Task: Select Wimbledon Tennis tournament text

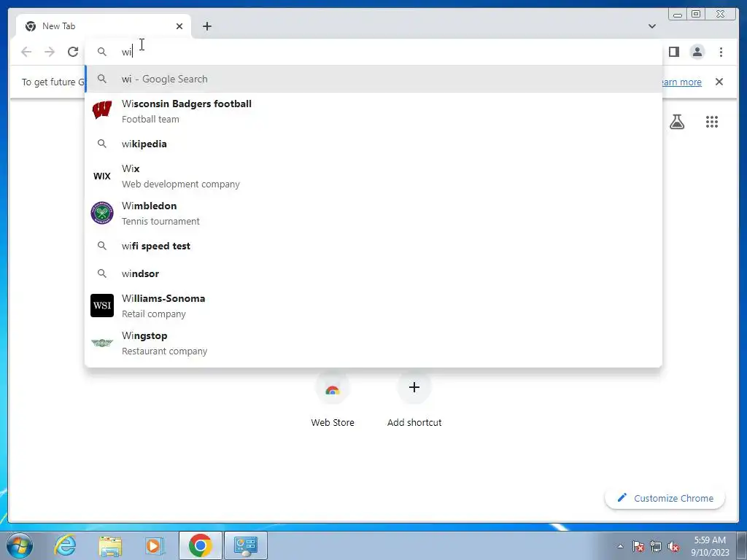Action: (x=160, y=213)
